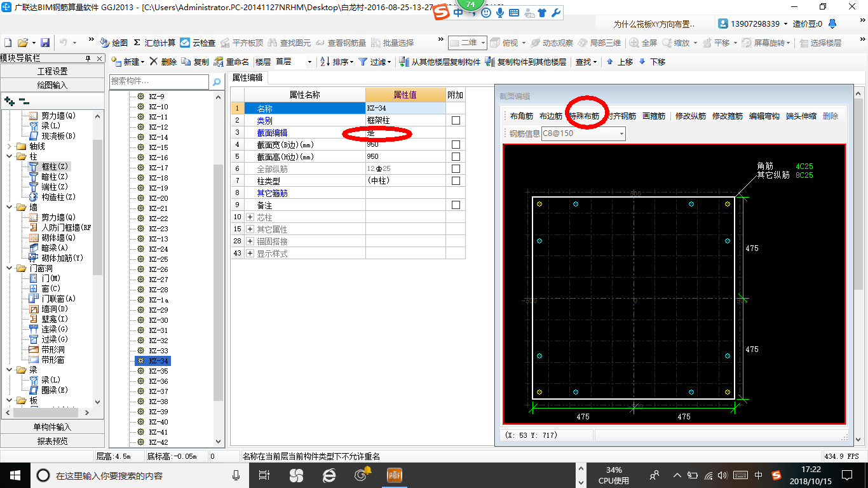Open 报表预览 navigation section
The image size is (868, 488).
point(52,440)
